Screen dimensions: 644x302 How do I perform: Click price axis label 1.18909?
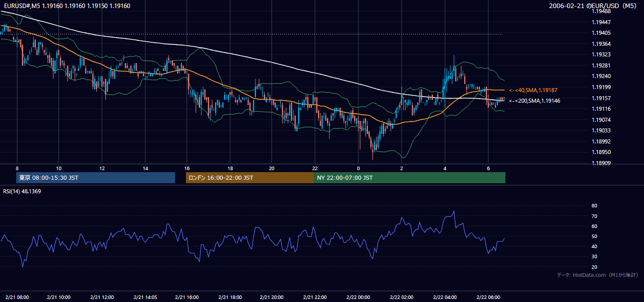coord(601,163)
